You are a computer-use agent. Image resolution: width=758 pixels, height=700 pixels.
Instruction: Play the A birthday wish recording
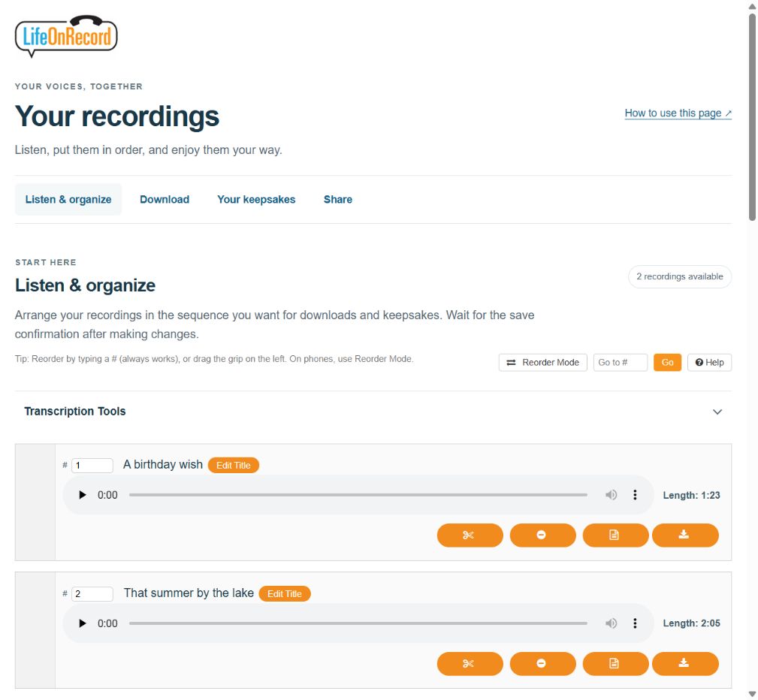click(82, 495)
